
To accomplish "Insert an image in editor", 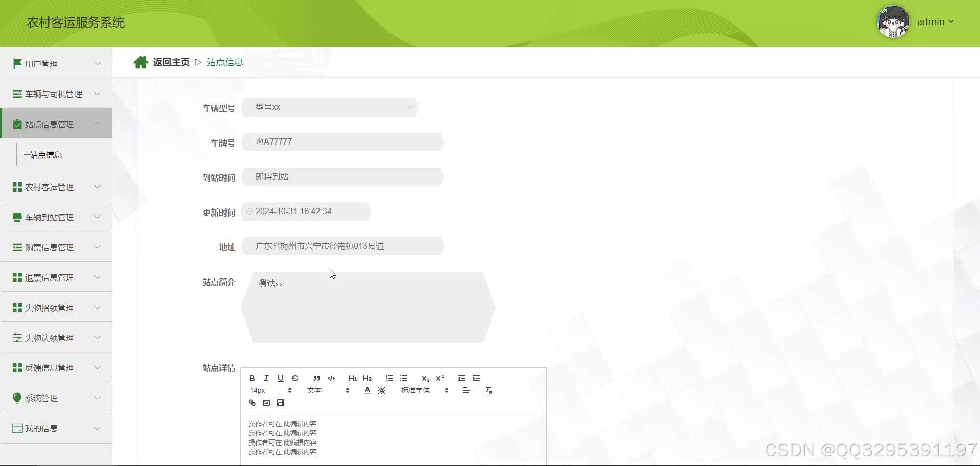I will pyautogui.click(x=266, y=403).
